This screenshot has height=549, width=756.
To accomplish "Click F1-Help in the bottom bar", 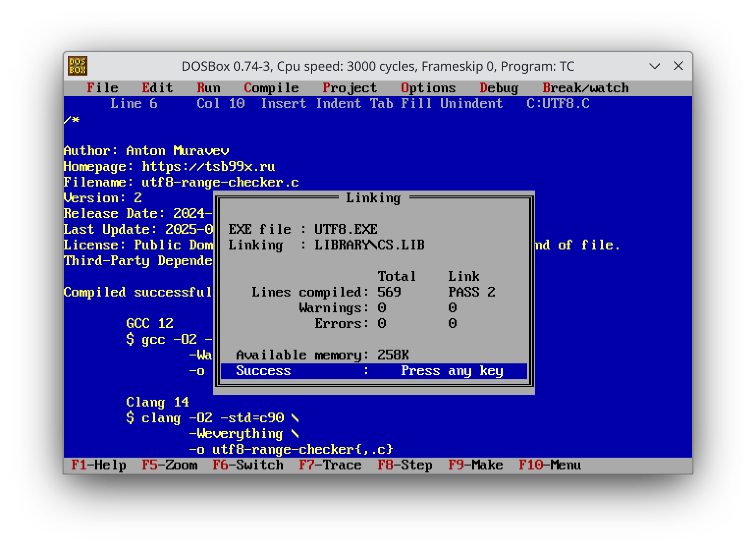I will coord(98,465).
